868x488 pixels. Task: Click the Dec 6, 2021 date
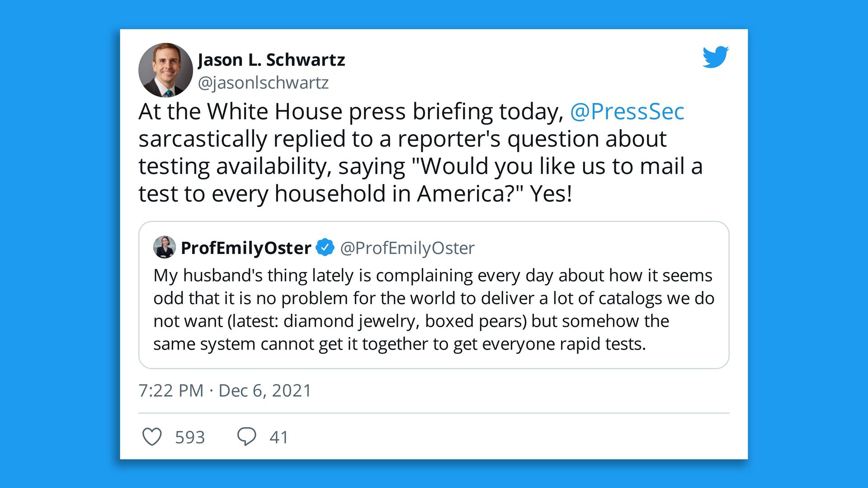(265, 391)
